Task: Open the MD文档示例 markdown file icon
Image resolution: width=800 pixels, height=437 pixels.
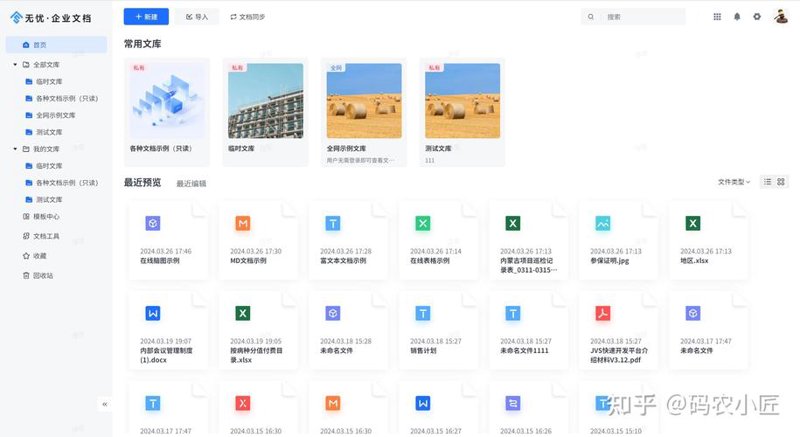Action: tap(243, 223)
